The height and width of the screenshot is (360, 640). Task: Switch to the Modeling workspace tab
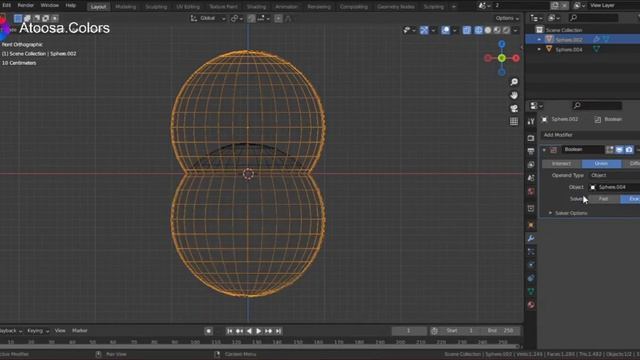pyautogui.click(x=126, y=7)
